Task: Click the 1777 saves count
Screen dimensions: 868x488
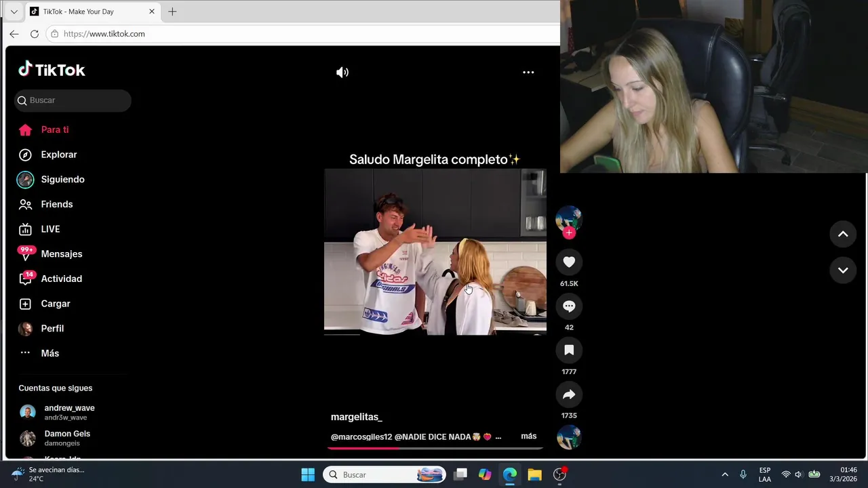Action: pos(569,371)
